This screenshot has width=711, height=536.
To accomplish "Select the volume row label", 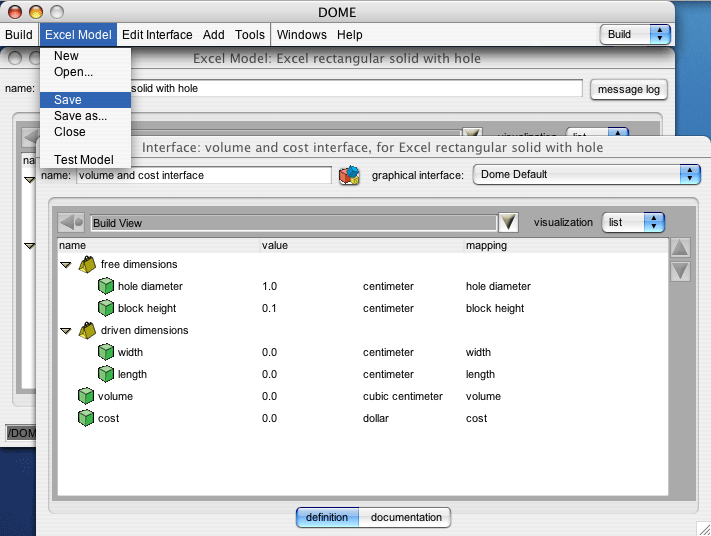I will pyautogui.click(x=115, y=396).
